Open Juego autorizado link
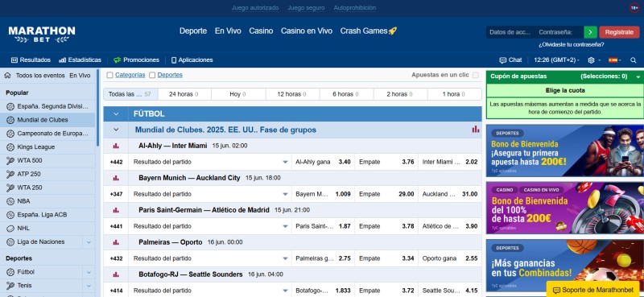Screen dimensions: 644x297 (x=255, y=8)
